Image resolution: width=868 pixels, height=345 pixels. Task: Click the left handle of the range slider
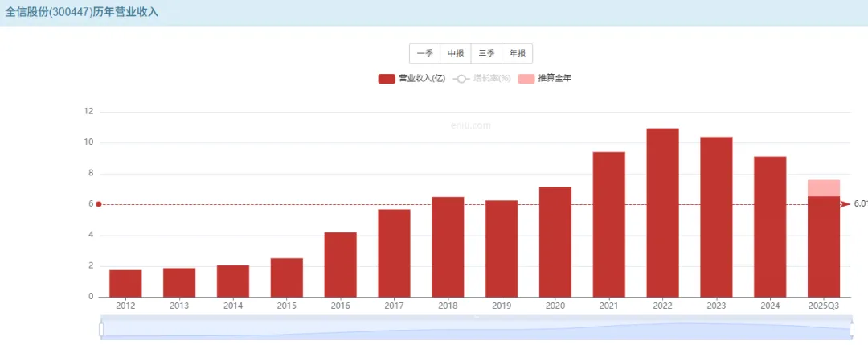(x=101, y=330)
